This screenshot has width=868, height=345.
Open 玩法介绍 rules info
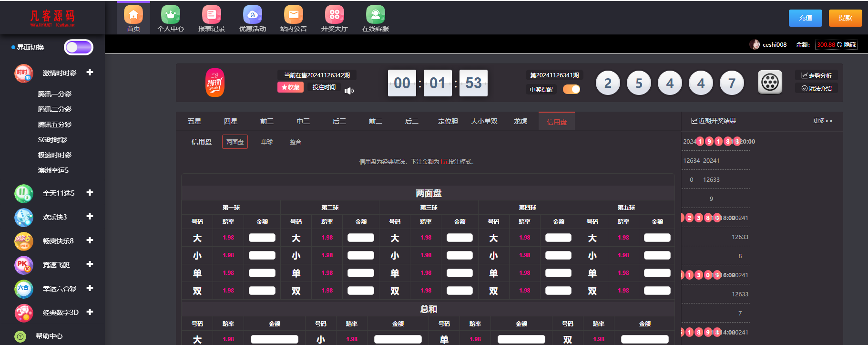[x=817, y=88]
